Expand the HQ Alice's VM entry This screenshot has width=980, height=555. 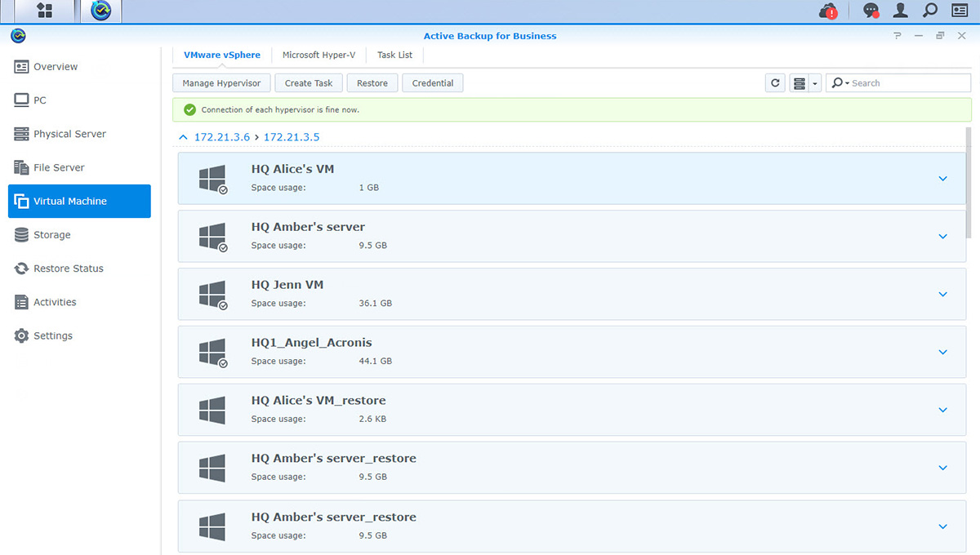pyautogui.click(x=942, y=179)
